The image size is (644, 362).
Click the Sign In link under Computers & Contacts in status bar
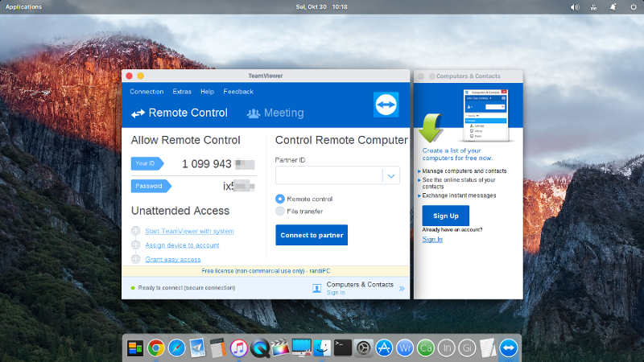tap(336, 293)
